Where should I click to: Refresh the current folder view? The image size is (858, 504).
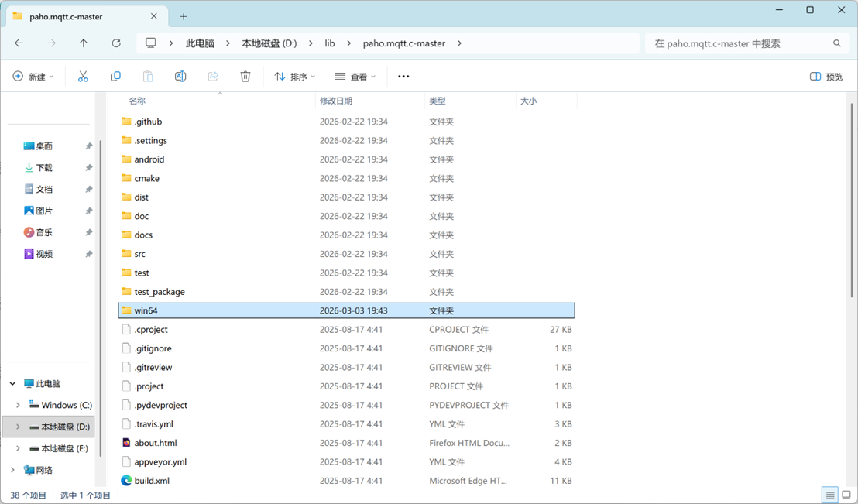click(116, 43)
